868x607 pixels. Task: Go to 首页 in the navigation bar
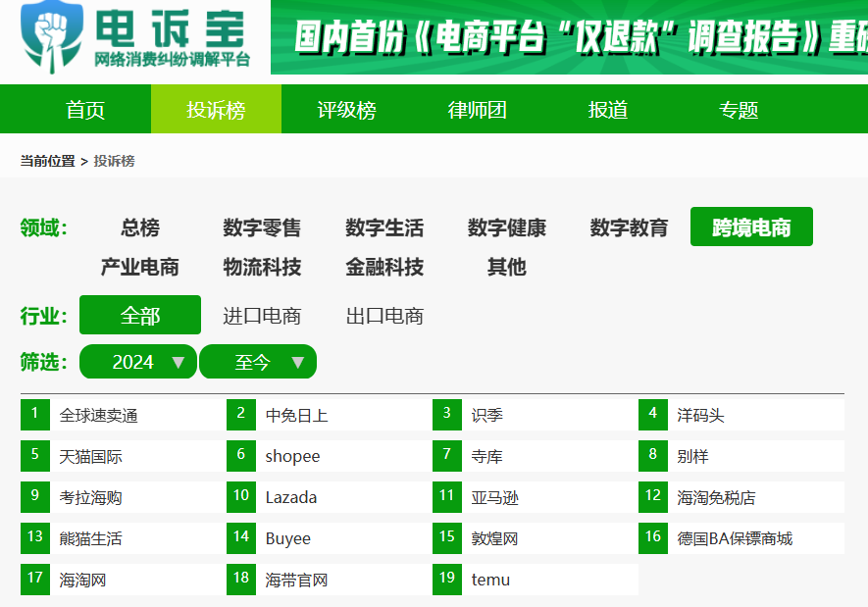85,110
